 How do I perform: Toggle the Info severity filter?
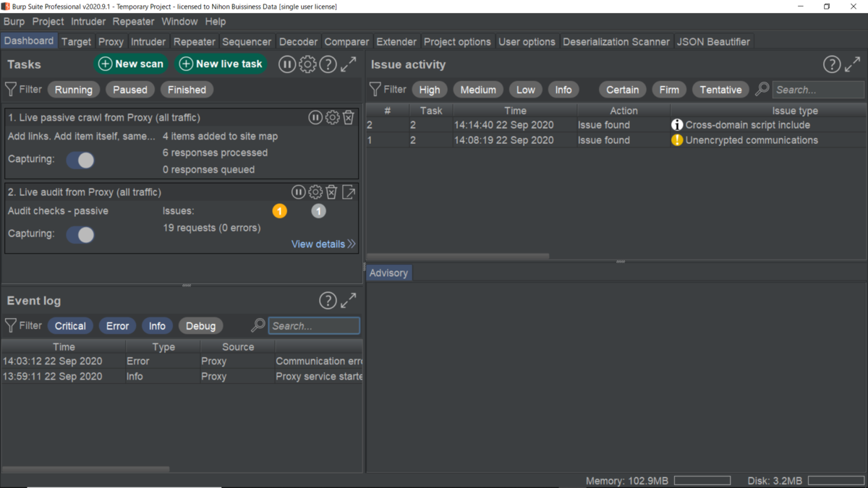tap(563, 90)
